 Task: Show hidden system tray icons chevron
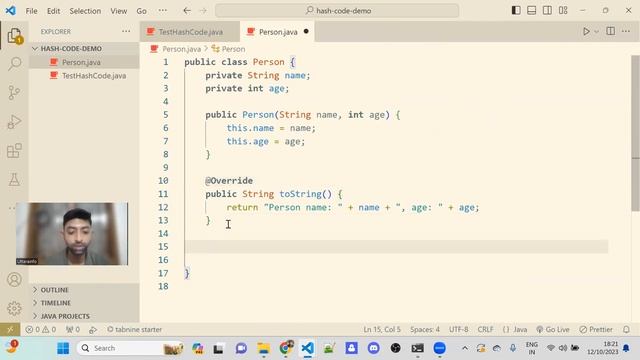coord(464,348)
